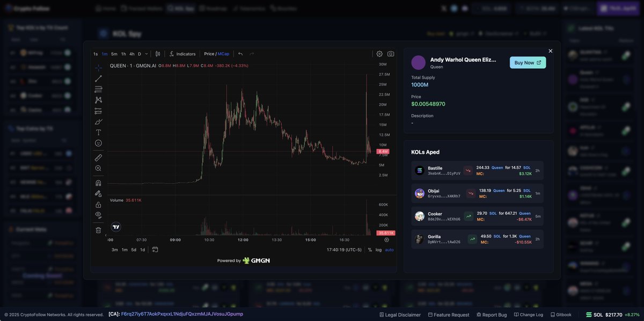
Task: Switch chart to 1s interval
Action: pos(96,54)
